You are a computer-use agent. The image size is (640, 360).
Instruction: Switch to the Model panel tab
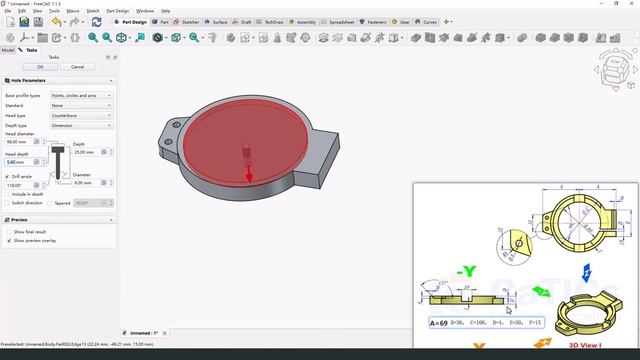pyautogui.click(x=8, y=50)
